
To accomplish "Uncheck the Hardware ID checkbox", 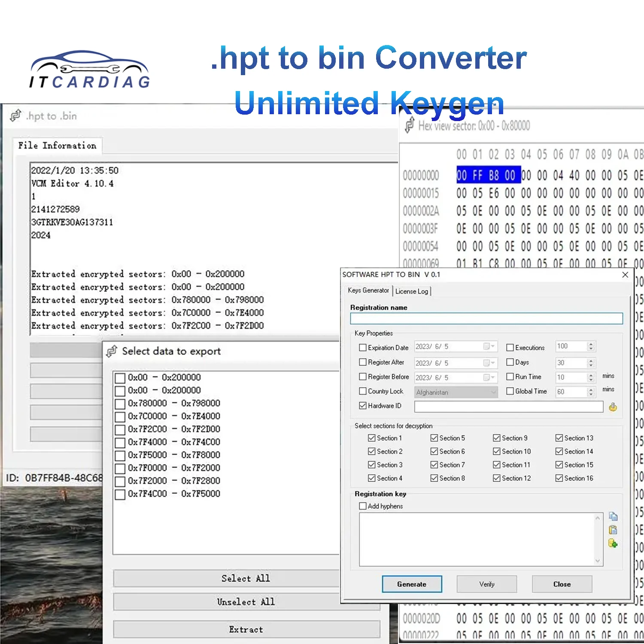I will [x=363, y=405].
